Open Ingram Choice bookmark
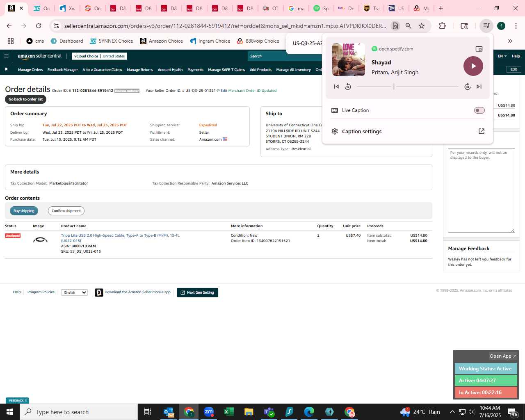Viewport: 525px width, 420px height. pos(210,41)
